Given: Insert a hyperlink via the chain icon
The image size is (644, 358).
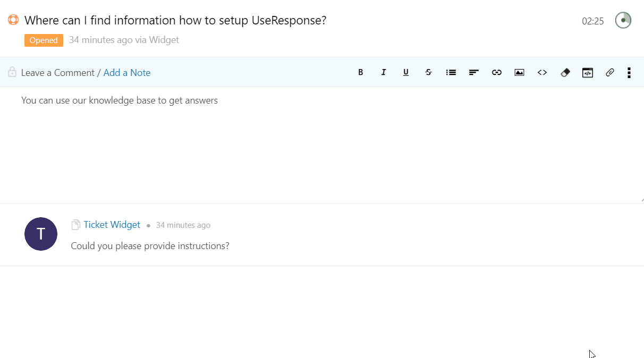Looking at the screenshot, I should tap(497, 72).
